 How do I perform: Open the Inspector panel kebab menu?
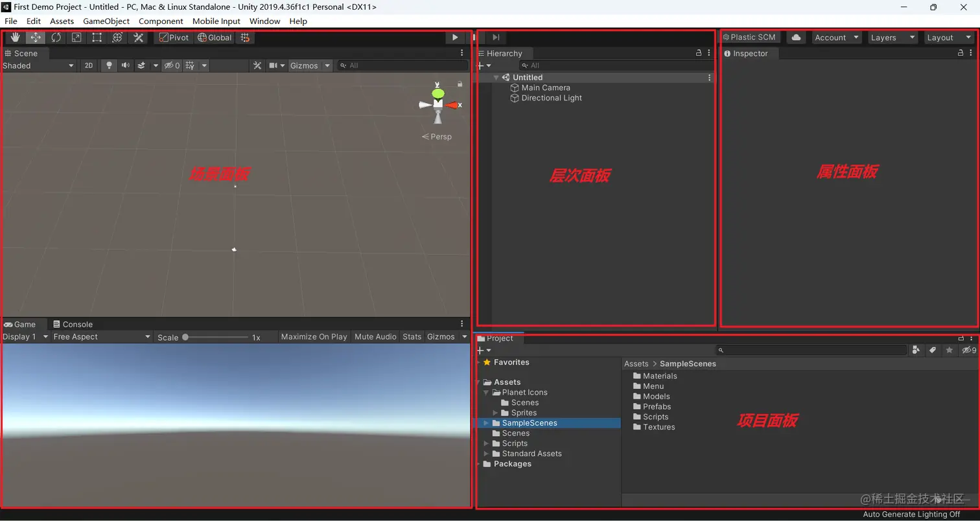click(x=971, y=53)
